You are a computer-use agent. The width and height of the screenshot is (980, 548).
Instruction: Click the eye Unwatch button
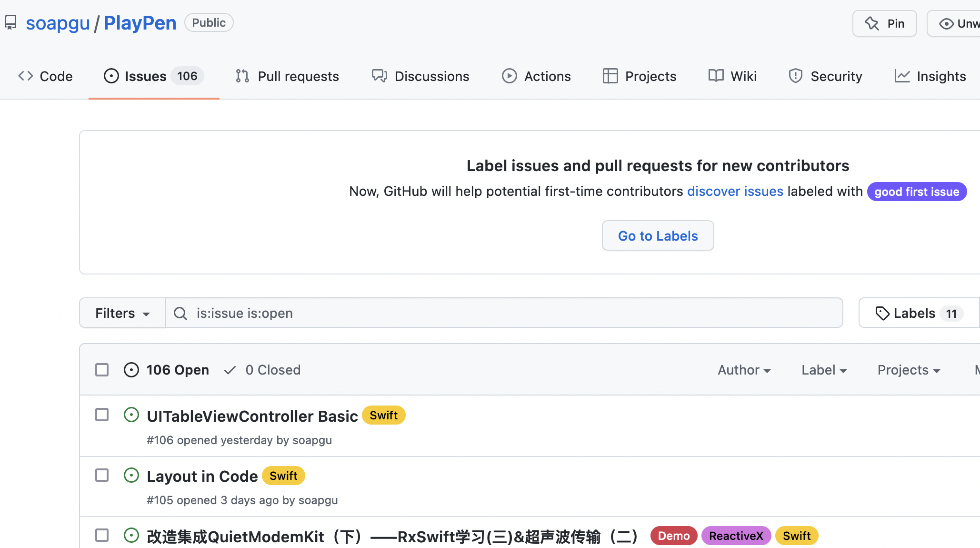954,23
